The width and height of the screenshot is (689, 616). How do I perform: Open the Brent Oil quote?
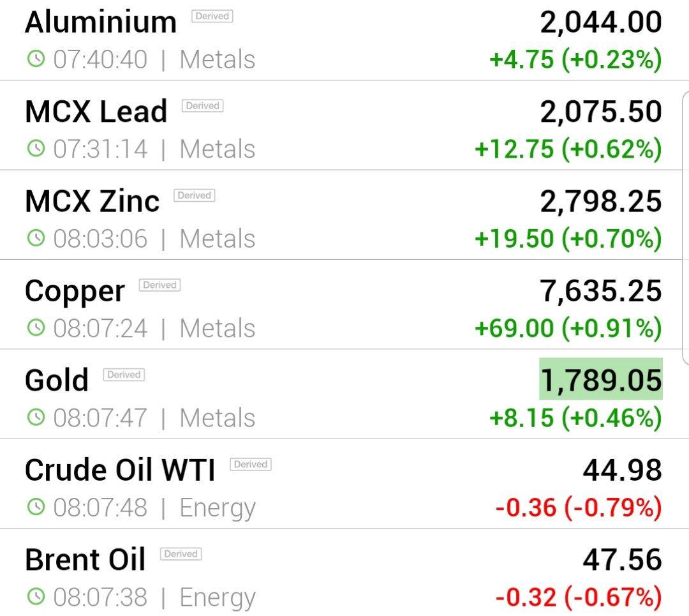pos(344,573)
